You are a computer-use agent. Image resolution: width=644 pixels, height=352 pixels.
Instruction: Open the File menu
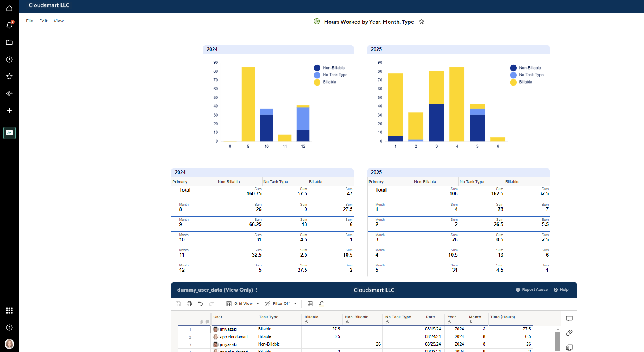pyautogui.click(x=29, y=21)
